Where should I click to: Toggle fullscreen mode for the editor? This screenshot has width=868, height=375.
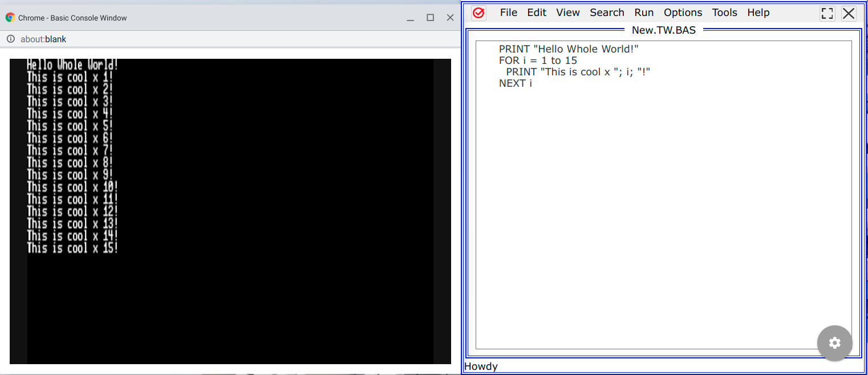[x=827, y=13]
